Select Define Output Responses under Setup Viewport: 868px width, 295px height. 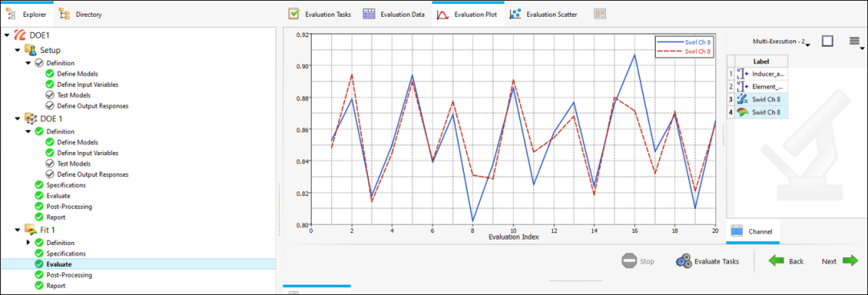tap(93, 106)
